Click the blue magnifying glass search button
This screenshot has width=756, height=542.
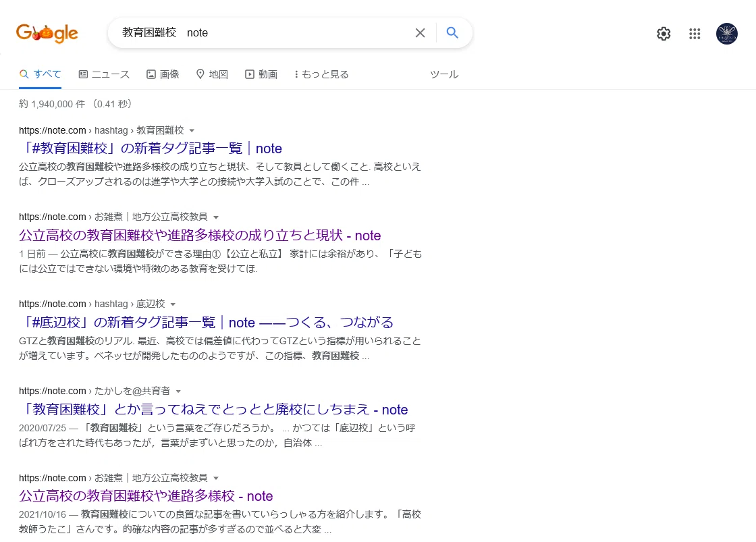[x=452, y=33]
